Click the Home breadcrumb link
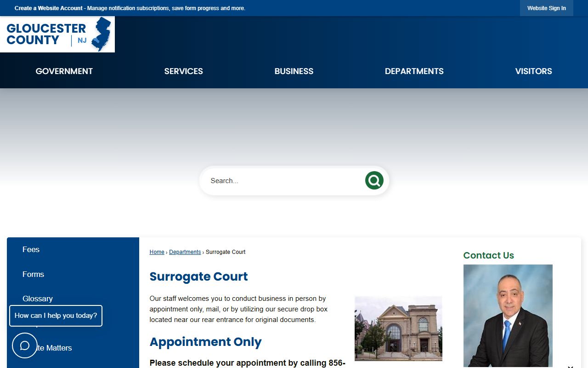The width and height of the screenshot is (588, 368). point(157,252)
